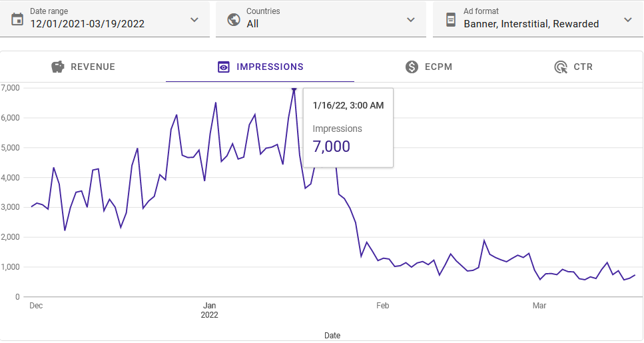Click the peak data point marker on chart
This screenshot has height=343, width=644.
[x=294, y=89]
